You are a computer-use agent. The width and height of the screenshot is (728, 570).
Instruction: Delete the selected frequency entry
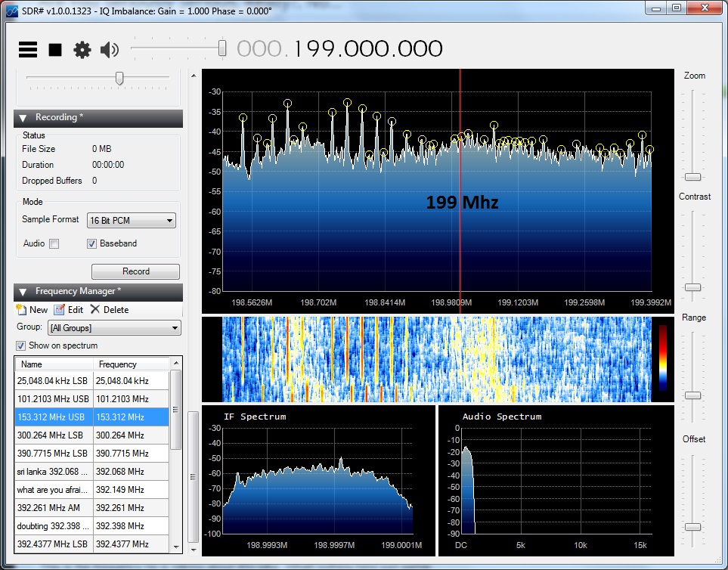click(110, 310)
